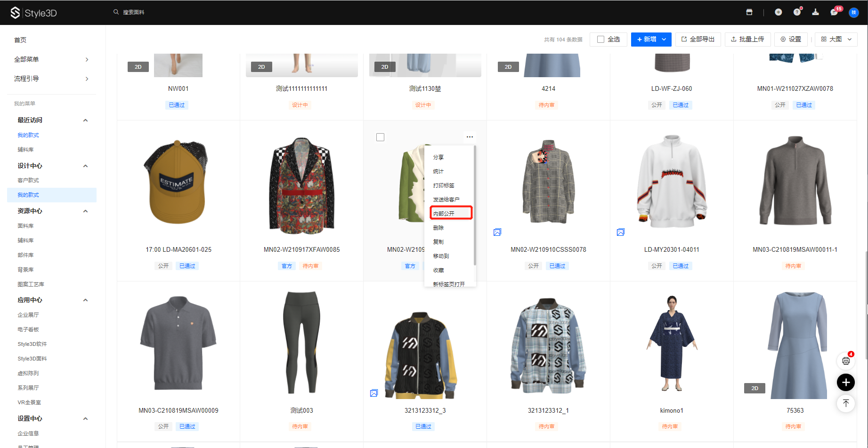Open the store icon in top bar

tap(749, 12)
